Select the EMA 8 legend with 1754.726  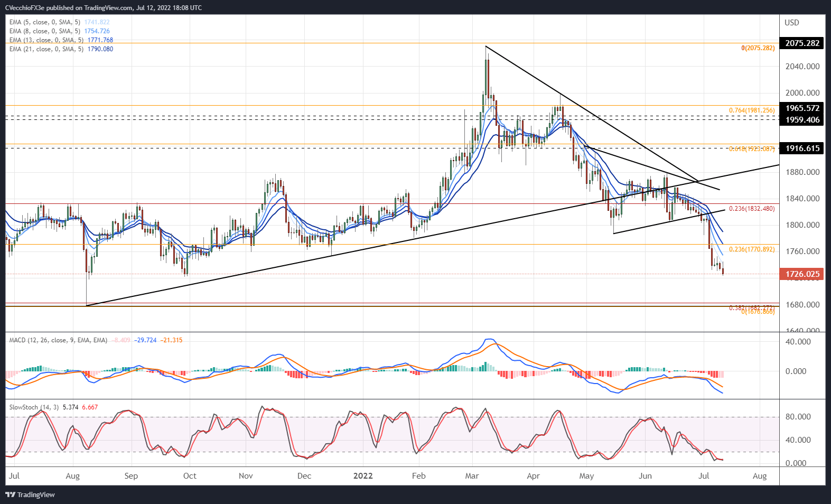pos(59,31)
